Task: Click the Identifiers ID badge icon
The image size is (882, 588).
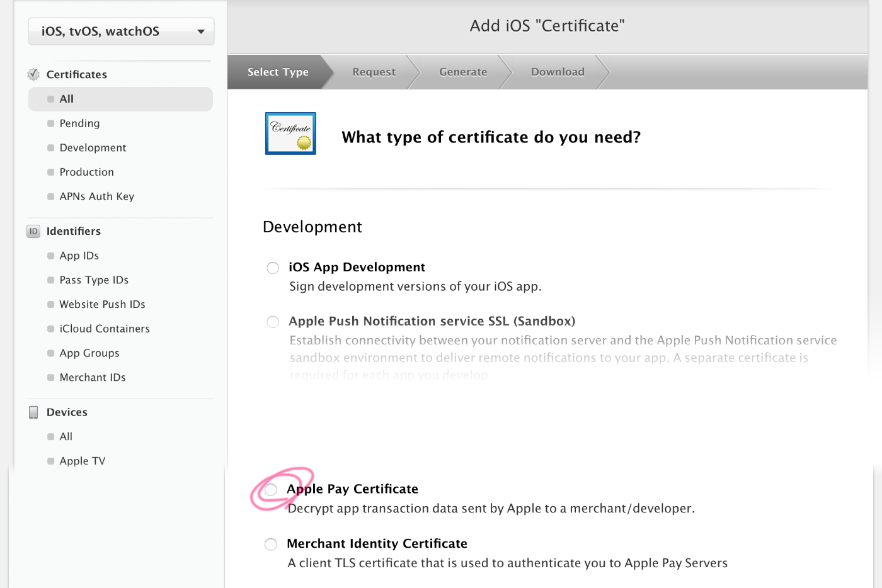Action: [33, 231]
